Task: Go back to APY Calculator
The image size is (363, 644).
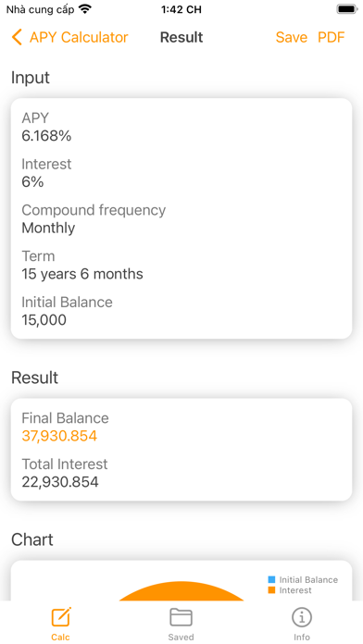Action: [x=69, y=37]
